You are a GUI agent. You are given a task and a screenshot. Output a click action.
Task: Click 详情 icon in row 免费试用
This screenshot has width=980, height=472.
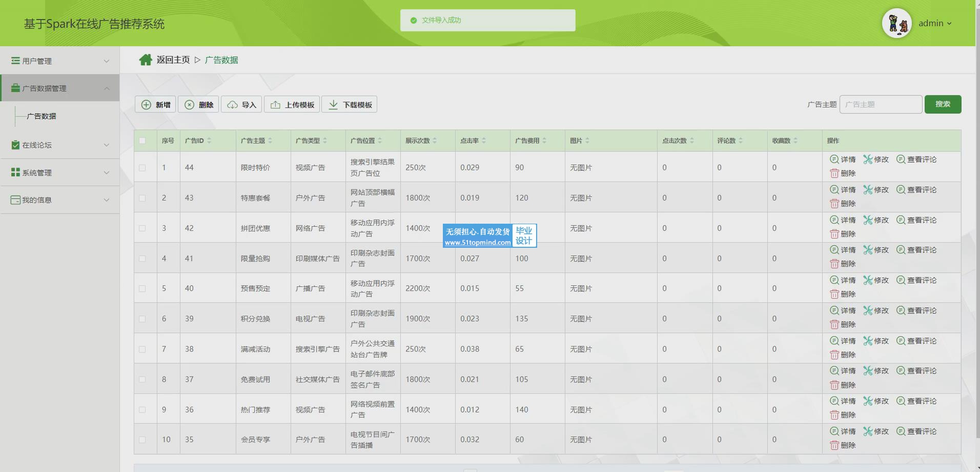coord(834,370)
